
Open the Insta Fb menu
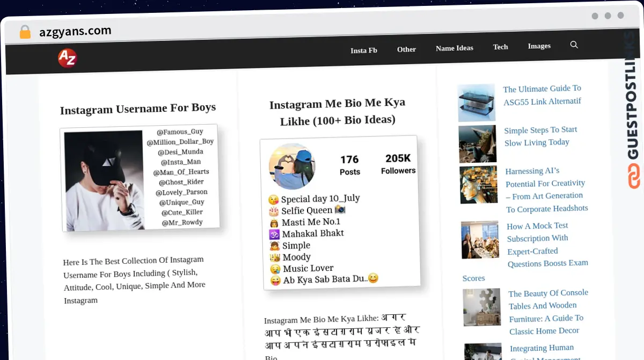coord(364,50)
